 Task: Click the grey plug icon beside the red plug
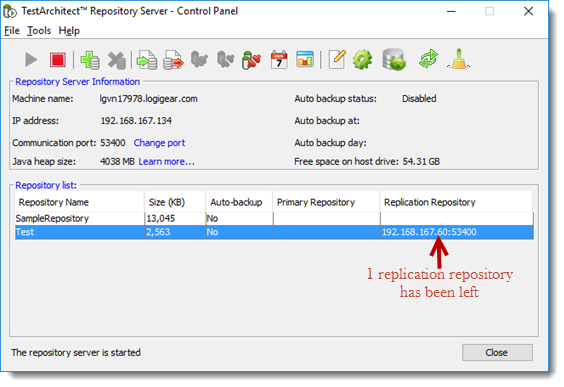226,60
